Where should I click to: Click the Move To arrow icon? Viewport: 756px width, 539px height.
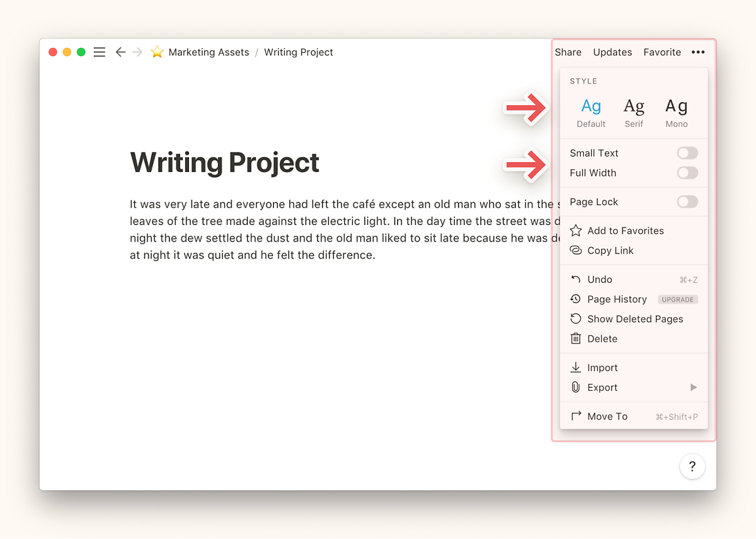click(x=576, y=416)
